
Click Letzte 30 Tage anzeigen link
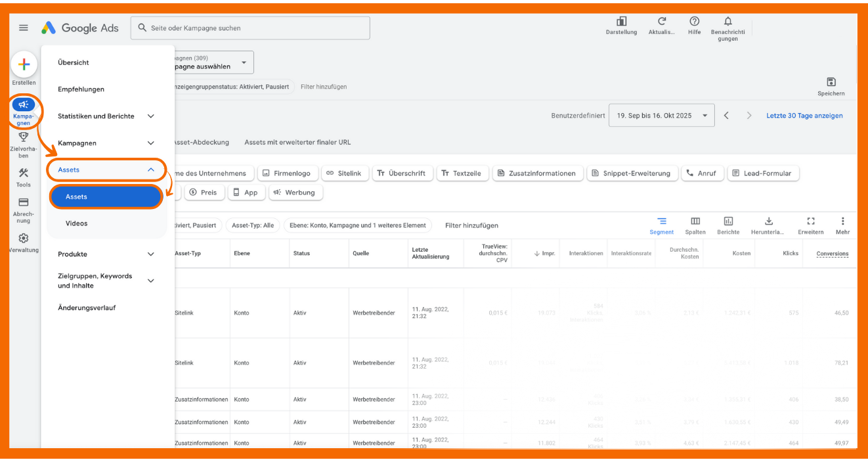click(804, 116)
